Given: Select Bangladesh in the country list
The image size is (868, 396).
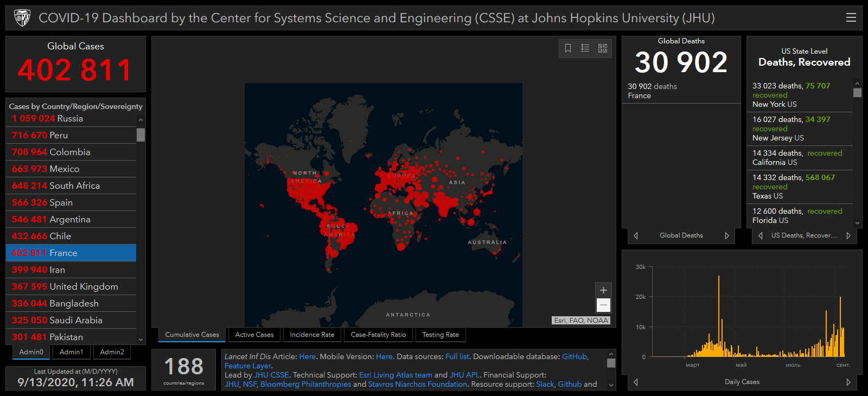Looking at the screenshot, I should tap(71, 303).
